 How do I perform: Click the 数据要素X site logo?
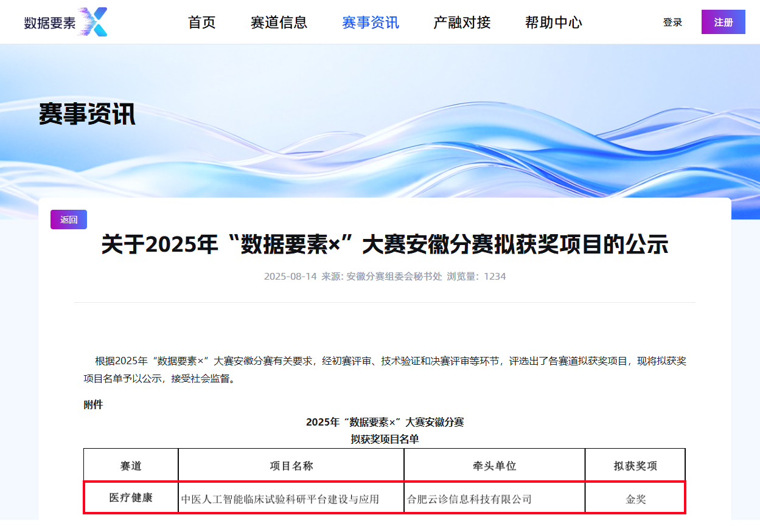[66, 22]
